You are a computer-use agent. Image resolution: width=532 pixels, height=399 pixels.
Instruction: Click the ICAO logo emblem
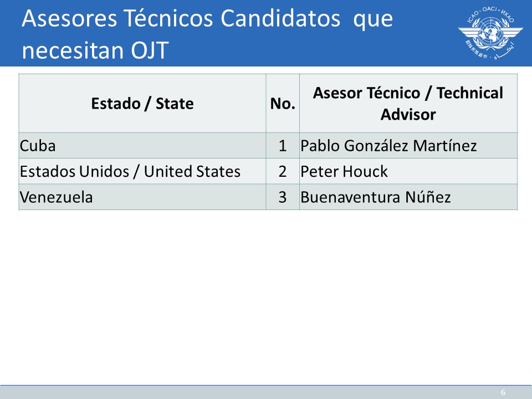coord(490,33)
